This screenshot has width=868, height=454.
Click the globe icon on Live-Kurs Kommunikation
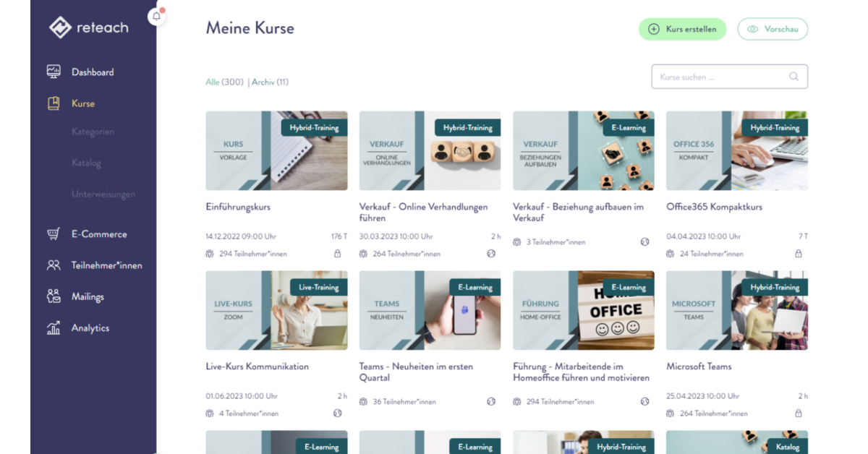tap(337, 414)
